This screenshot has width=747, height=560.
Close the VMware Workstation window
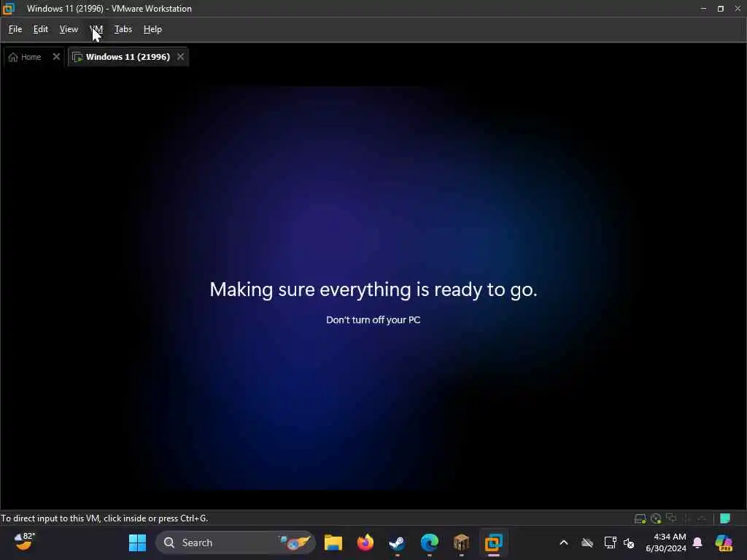(x=738, y=9)
